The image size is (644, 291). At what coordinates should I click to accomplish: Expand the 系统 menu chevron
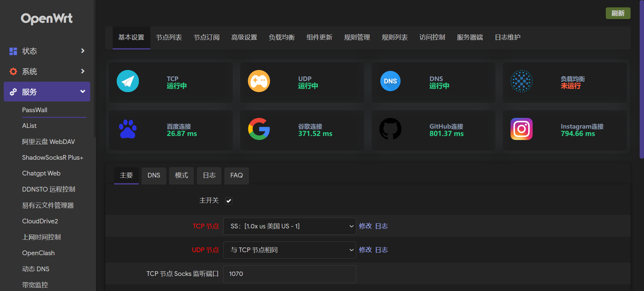coord(83,71)
